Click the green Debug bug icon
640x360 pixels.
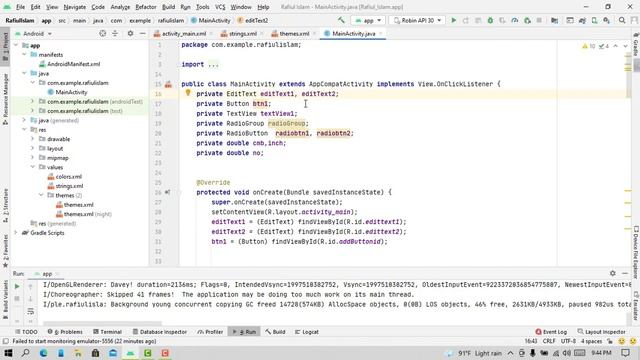pyautogui.click(x=490, y=20)
